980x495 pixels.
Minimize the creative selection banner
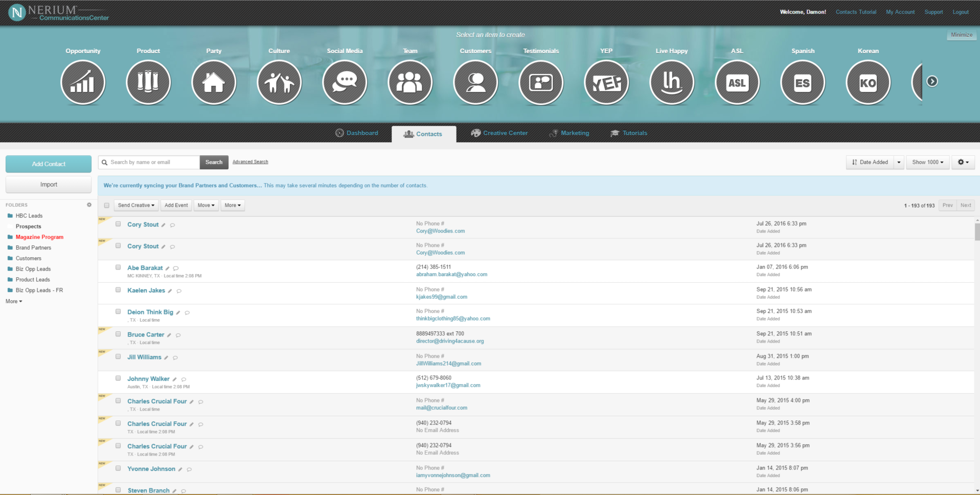(962, 35)
